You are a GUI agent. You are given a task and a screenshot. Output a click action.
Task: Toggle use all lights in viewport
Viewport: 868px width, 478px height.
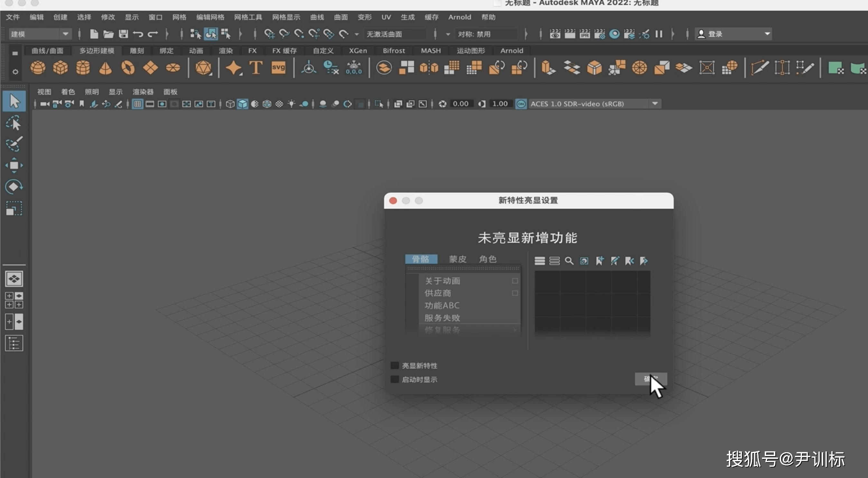tap(291, 104)
